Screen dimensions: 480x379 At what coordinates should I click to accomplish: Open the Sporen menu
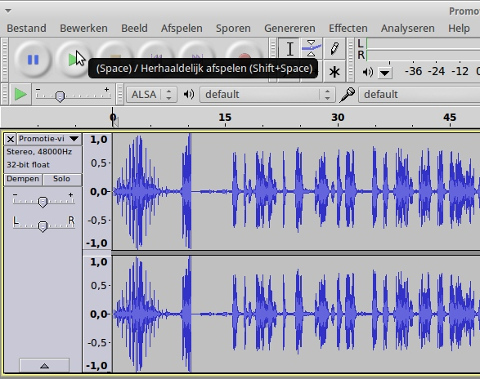(233, 28)
